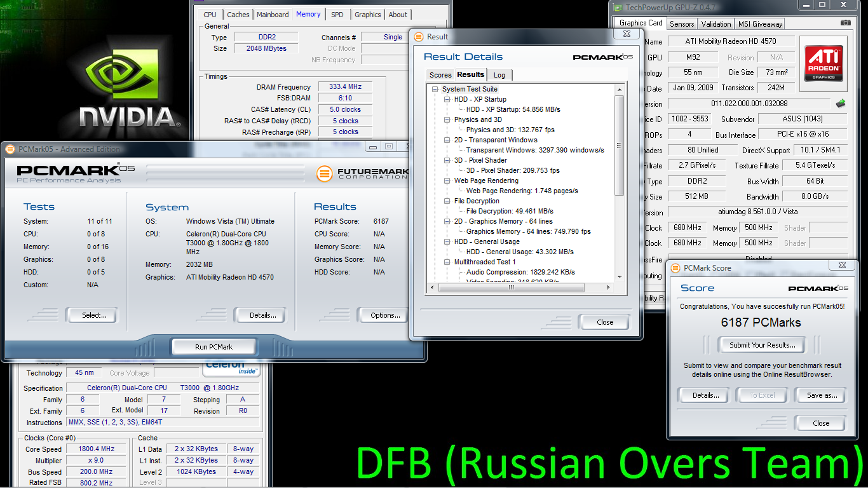The image size is (868, 488).
Task: Collapse the Physics and 3D node
Action: pos(448,119)
